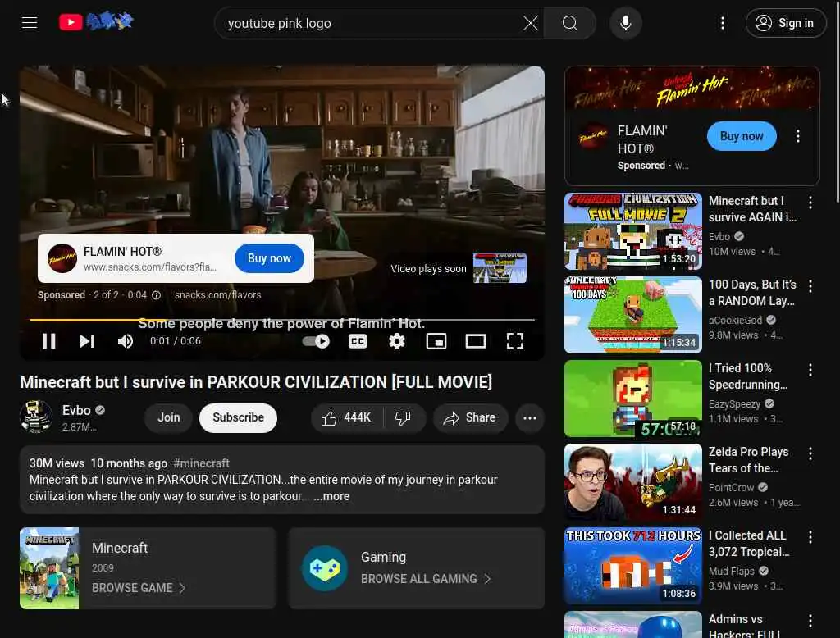Like the video with 444K
840x638 pixels.
[347, 418]
